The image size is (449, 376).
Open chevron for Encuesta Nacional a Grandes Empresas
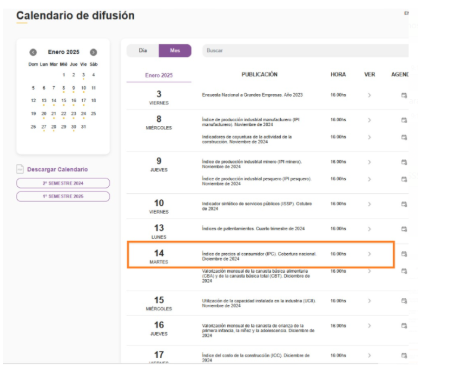(369, 95)
